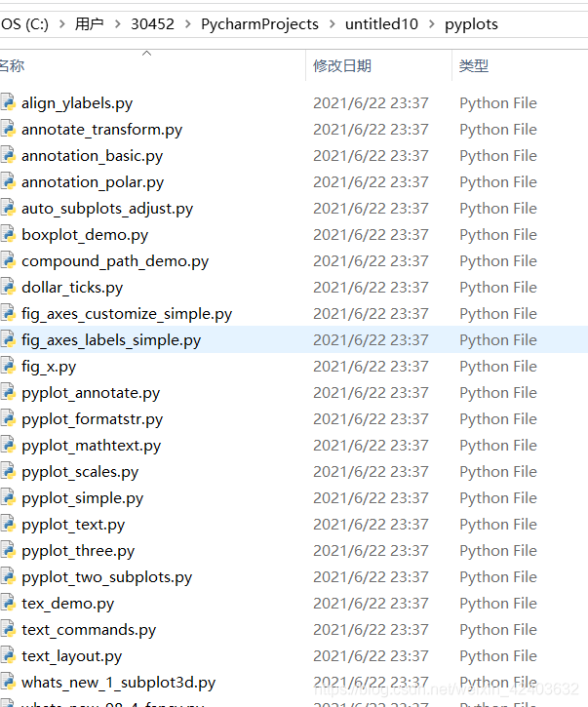Expand the chevron after 30452 breadcrumb
588x707 pixels.
pos(187,24)
